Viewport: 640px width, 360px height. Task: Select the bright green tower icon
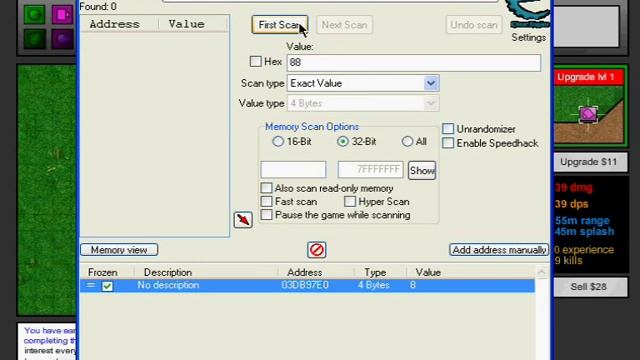[34, 15]
